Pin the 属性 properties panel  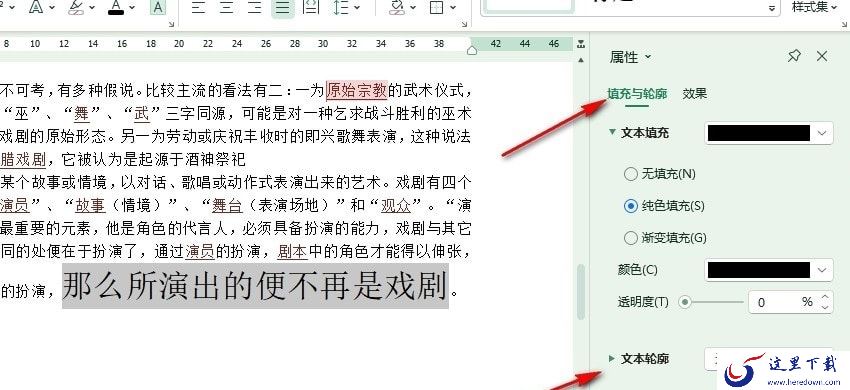click(794, 56)
